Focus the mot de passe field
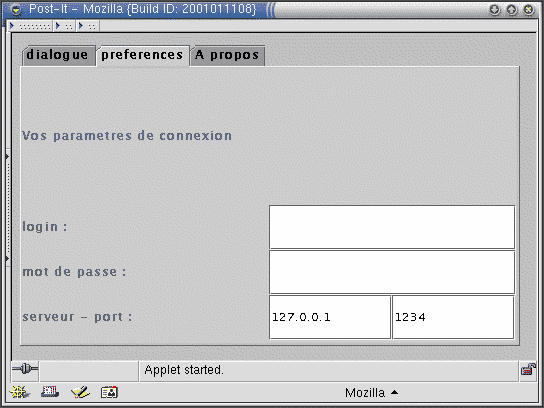 point(392,272)
